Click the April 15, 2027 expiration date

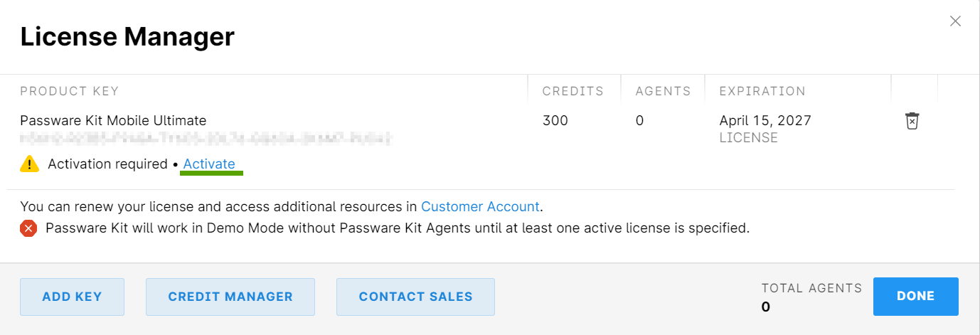(x=765, y=121)
